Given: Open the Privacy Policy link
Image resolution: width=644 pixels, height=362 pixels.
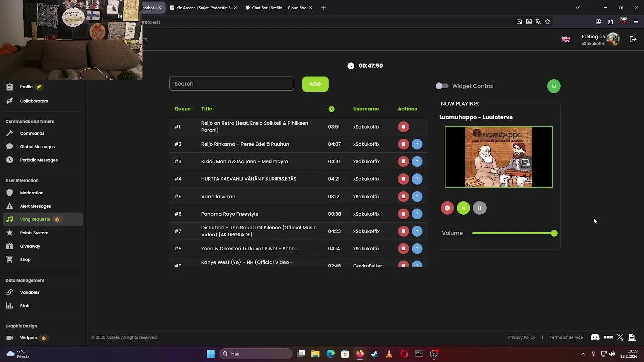Looking at the screenshot, I should click(x=522, y=337).
